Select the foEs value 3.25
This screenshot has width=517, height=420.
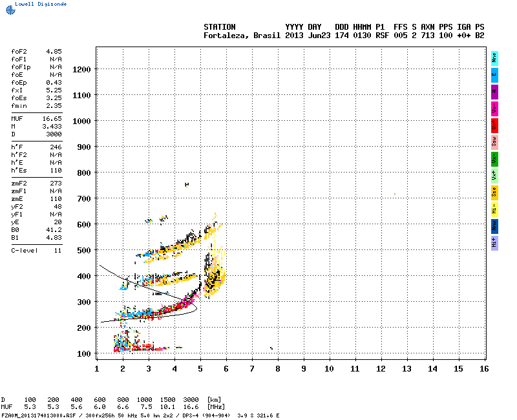pos(54,98)
